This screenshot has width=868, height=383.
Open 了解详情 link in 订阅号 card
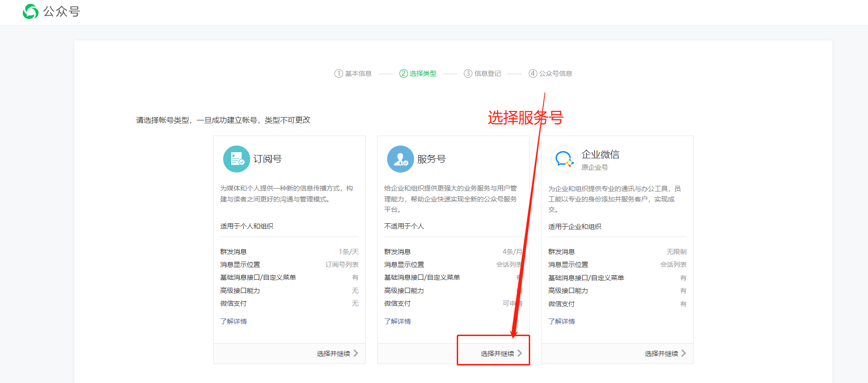tap(234, 321)
